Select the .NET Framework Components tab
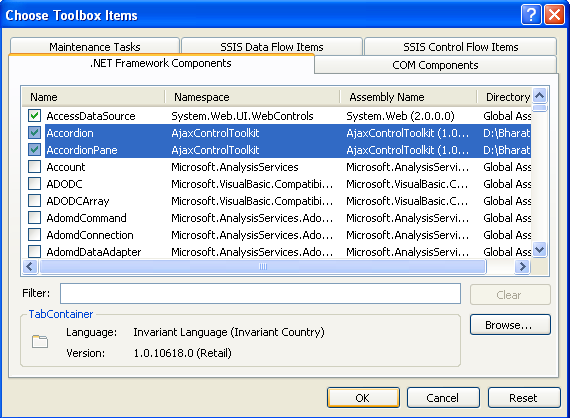The width and height of the screenshot is (570, 418). [161, 63]
